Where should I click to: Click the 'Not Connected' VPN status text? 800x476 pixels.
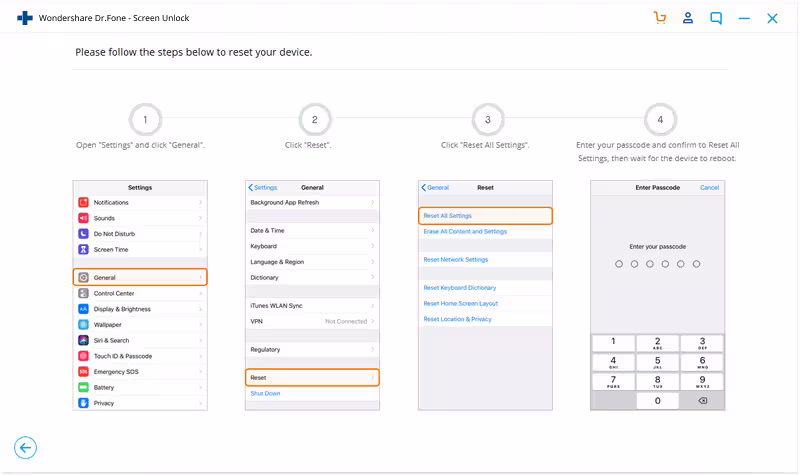pos(346,321)
